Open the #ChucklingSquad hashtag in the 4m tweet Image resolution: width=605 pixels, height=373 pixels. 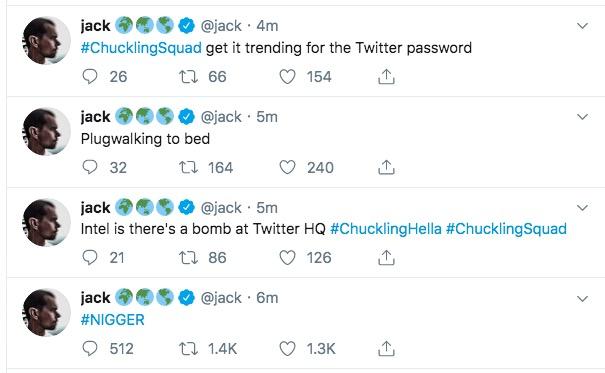point(141,48)
